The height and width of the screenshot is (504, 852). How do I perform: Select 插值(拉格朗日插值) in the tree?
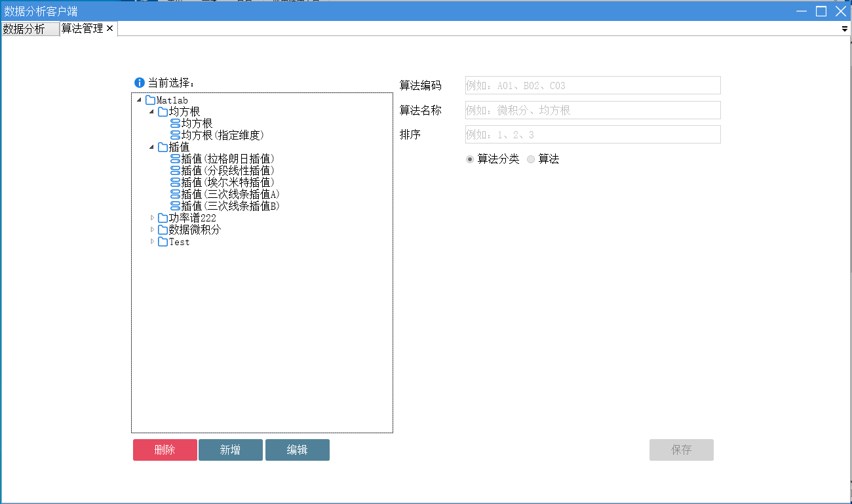click(x=227, y=159)
